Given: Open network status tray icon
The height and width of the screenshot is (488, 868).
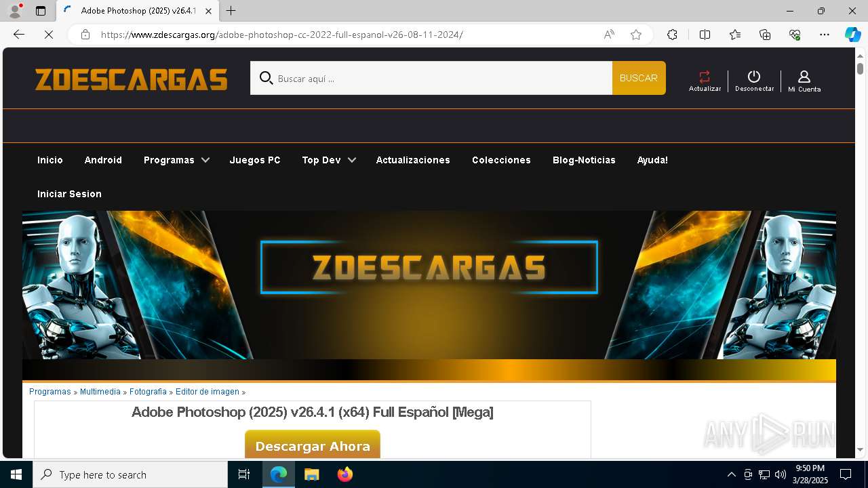Looking at the screenshot, I should point(764,474).
